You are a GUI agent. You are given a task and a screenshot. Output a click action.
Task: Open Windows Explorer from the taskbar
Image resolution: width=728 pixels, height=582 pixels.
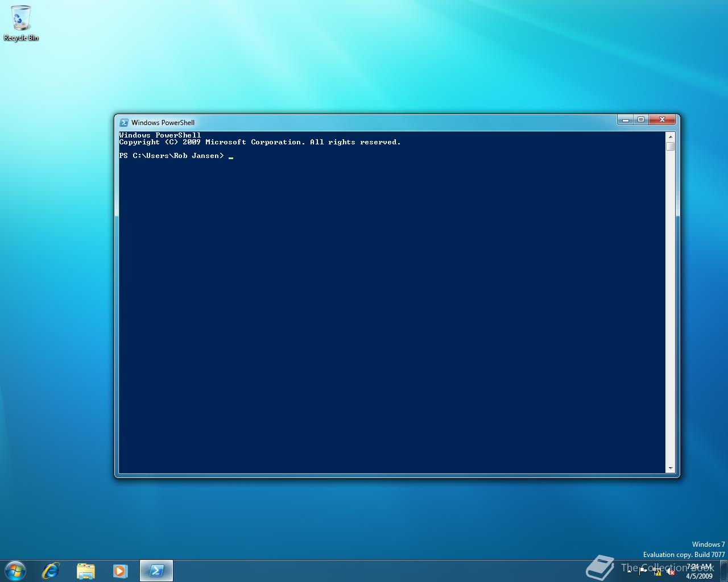(x=86, y=571)
